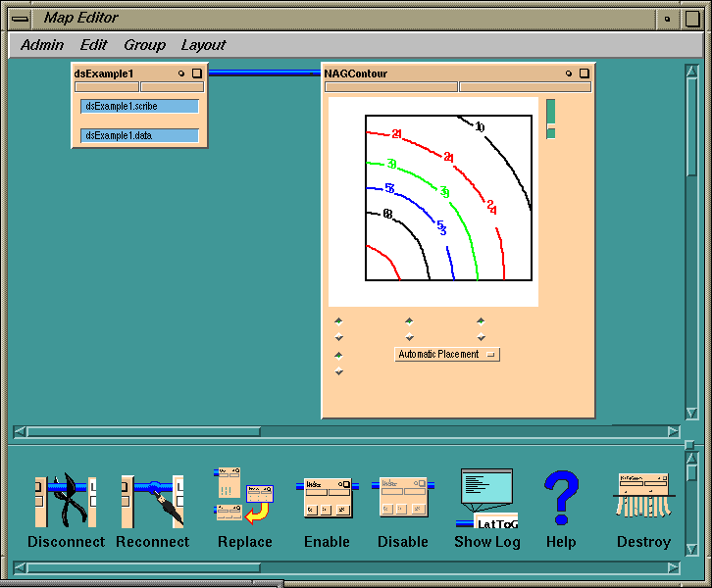This screenshot has height=588, width=712.
Task: Click the dsExample1.scribe port button
Action: (139, 106)
